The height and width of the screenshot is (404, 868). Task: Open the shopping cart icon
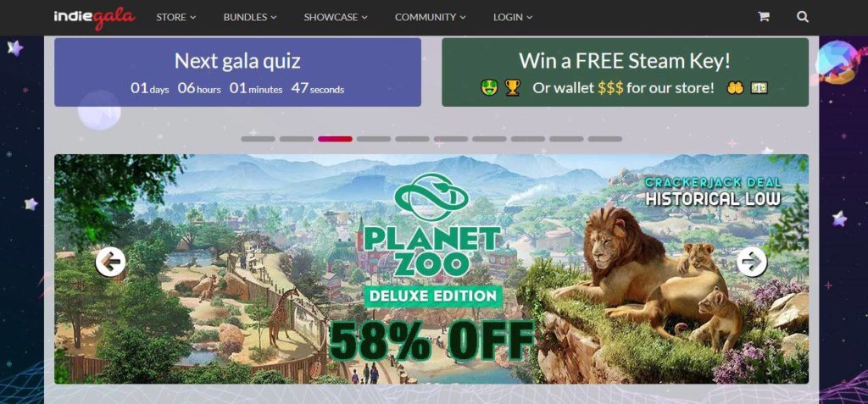tap(764, 17)
